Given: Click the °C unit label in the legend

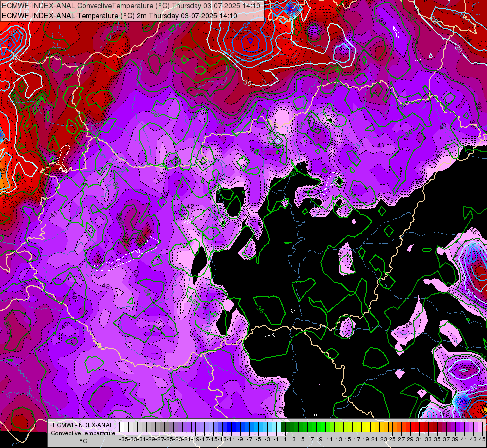Looking at the screenshot, I should tap(83, 441).
